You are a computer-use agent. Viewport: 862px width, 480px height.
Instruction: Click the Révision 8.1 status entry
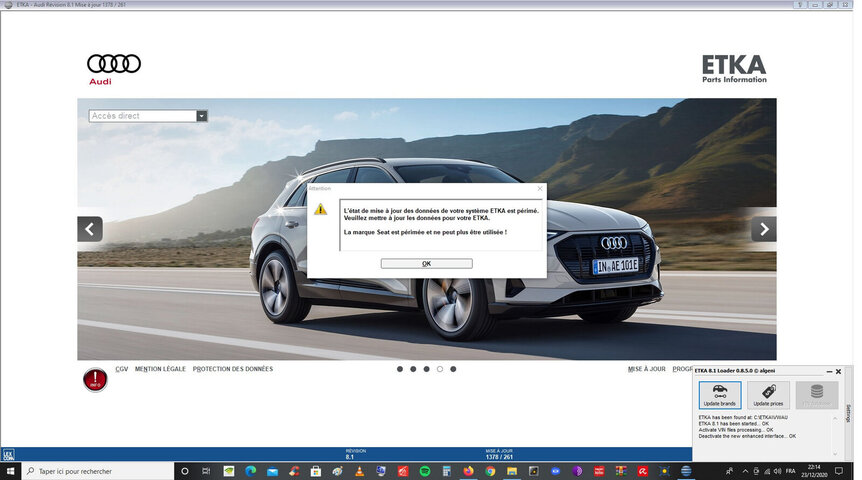[x=355, y=454]
